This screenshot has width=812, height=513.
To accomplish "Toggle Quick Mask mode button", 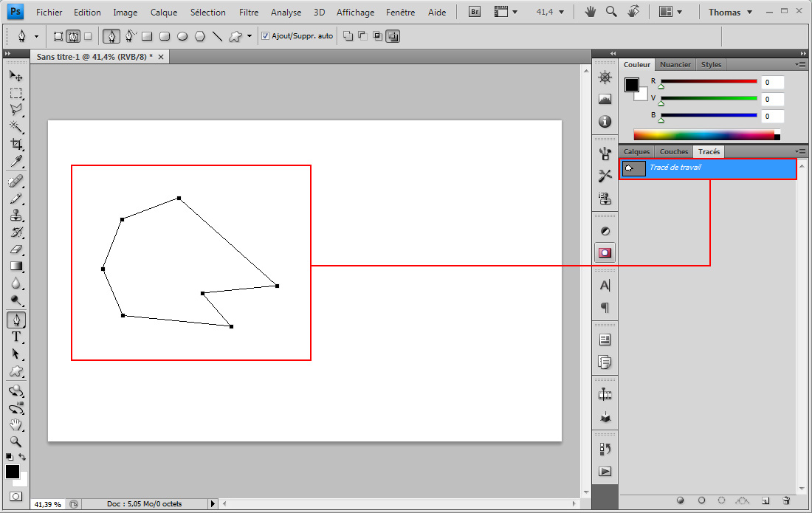I will pos(16,496).
